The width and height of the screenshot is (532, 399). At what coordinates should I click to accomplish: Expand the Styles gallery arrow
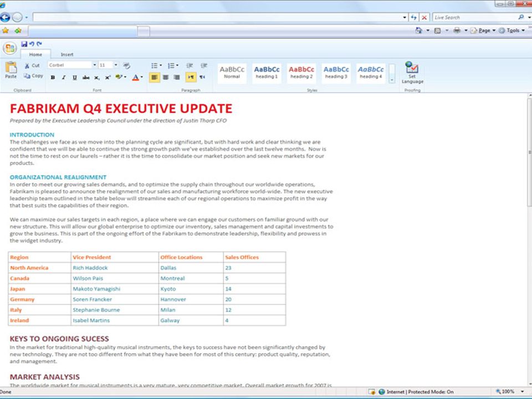tap(392, 73)
